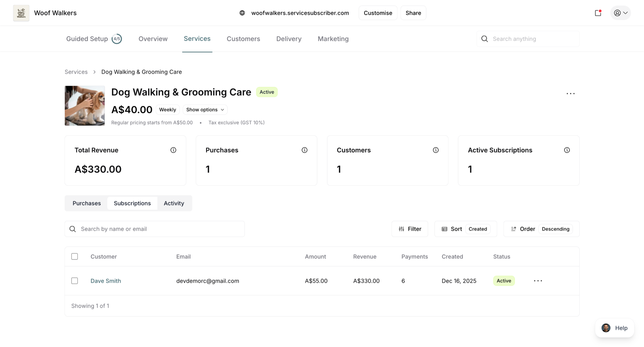Tick the select-all header checkbox
The height and width of the screenshot is (347, 644).
click(x=75, y=257)
